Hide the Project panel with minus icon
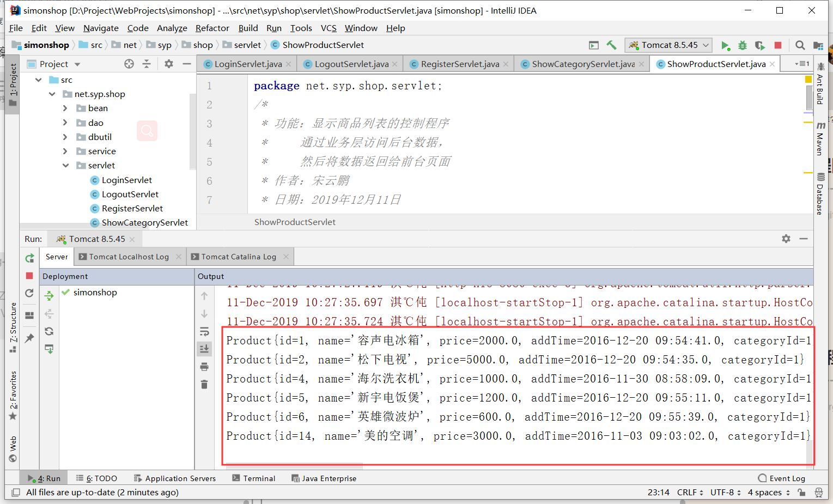This screenshot has width=833, height=504. pyautogui.click(x=187, y=64)
